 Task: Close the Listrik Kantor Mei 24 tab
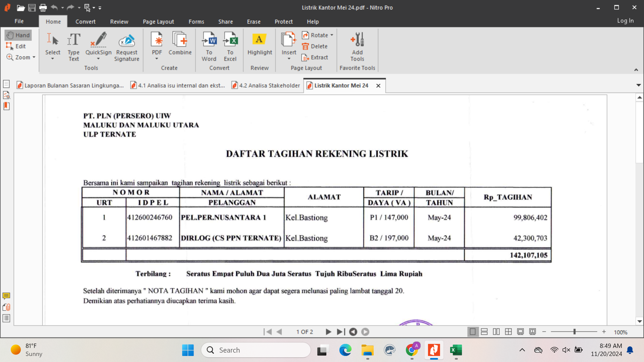(378, 85)
